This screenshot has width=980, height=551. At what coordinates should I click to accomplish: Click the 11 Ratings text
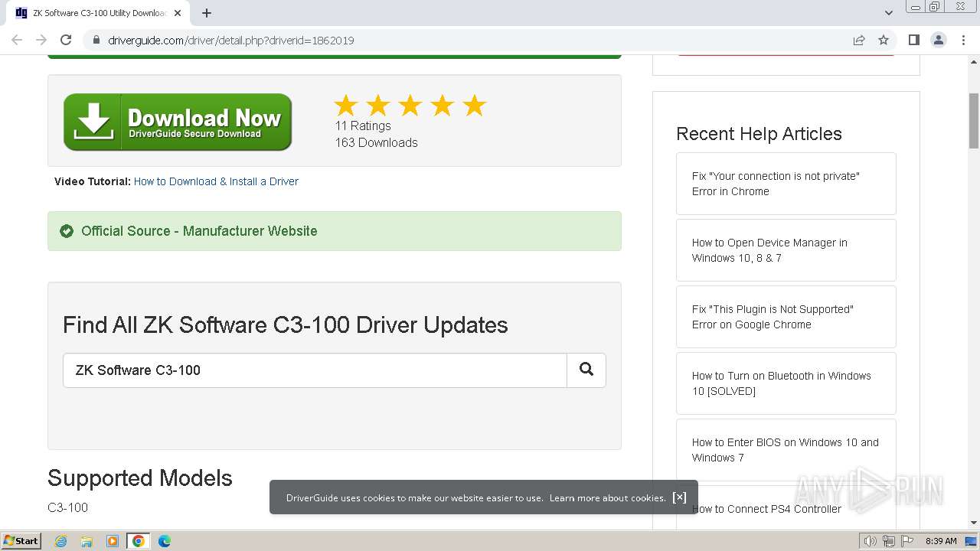pos(363,126)
